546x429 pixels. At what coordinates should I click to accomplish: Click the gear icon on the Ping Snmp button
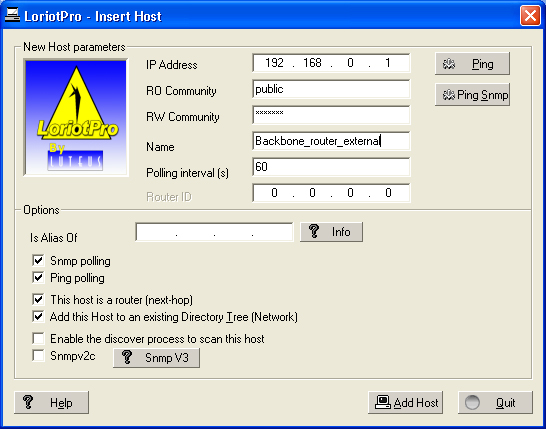[x=448, y=95]
